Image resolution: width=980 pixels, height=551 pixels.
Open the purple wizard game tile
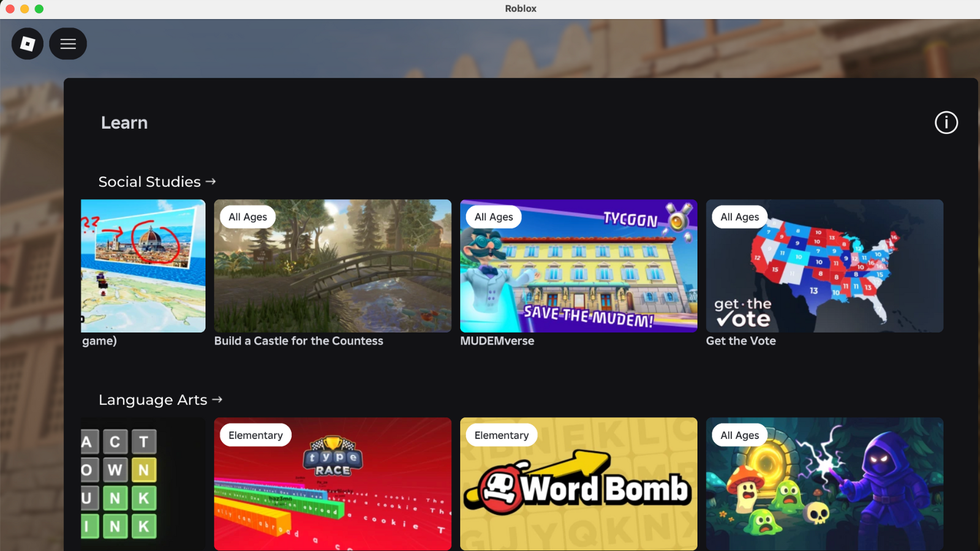click(x=824, y=484)
